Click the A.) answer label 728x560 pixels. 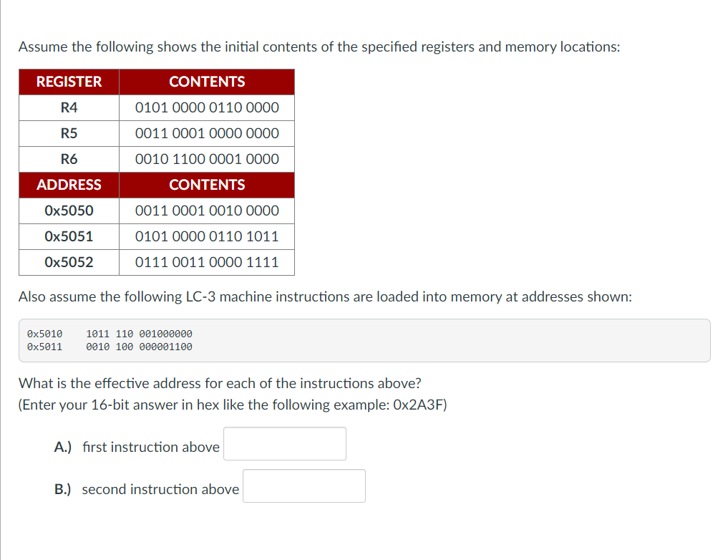(x=62, y=446)
